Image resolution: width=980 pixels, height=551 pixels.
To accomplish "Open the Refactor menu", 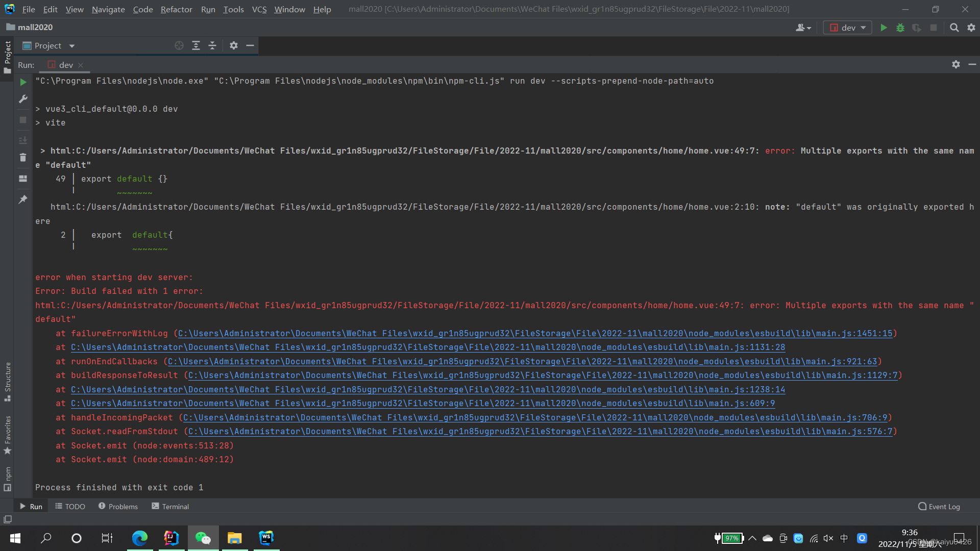I will (x=176, y=9).
